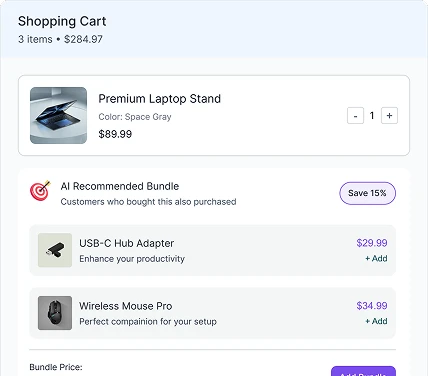Click the red target bundle icon
The height and width of the screenshot is (376, 428).
pos(40,191)
